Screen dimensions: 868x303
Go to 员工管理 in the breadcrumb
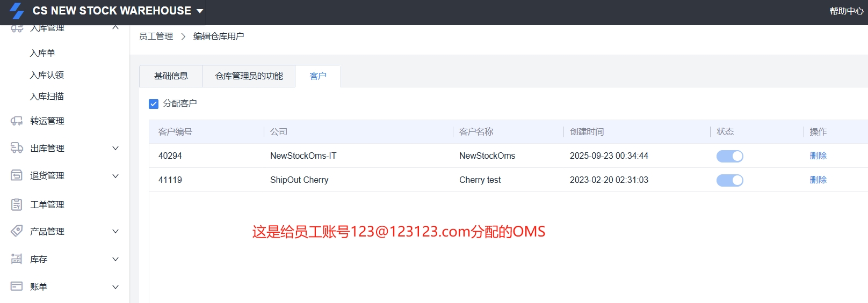(x=156, y=36)
